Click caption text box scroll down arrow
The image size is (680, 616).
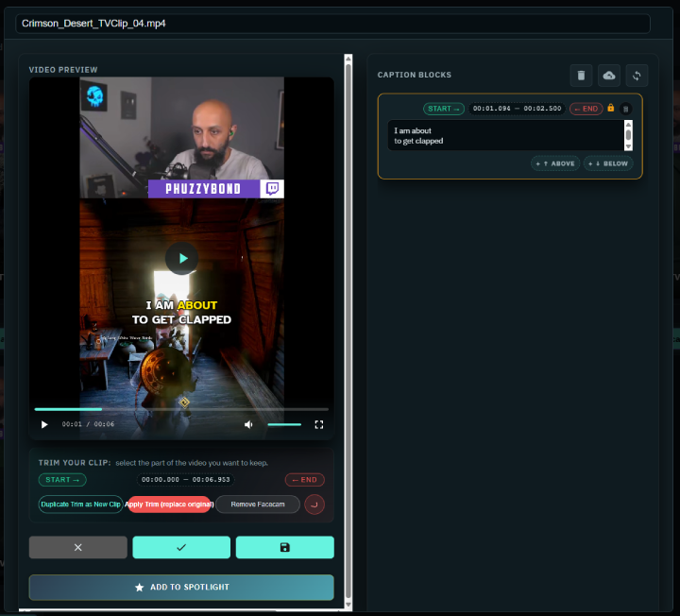628,146
